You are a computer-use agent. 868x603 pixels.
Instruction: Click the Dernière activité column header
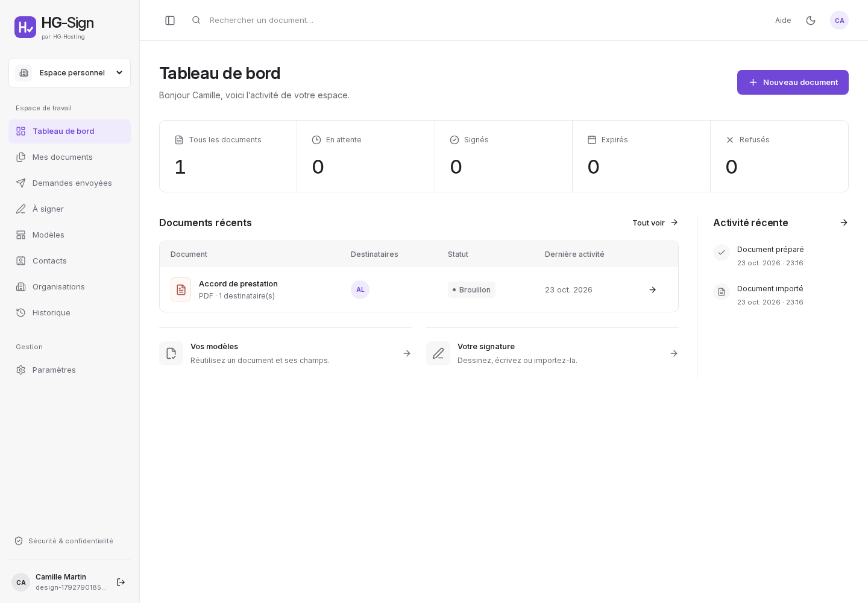574,254
